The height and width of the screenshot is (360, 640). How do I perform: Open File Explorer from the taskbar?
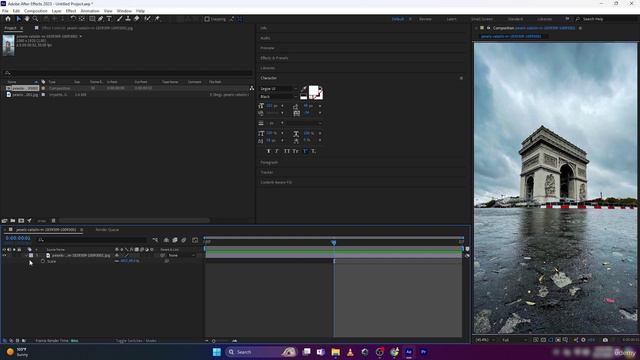point(336,352)
